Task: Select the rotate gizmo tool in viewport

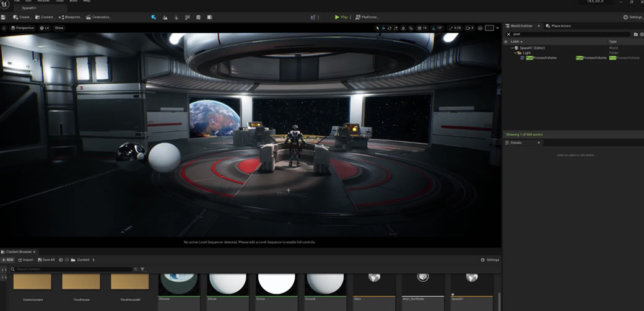Action: tap(389, 28)
